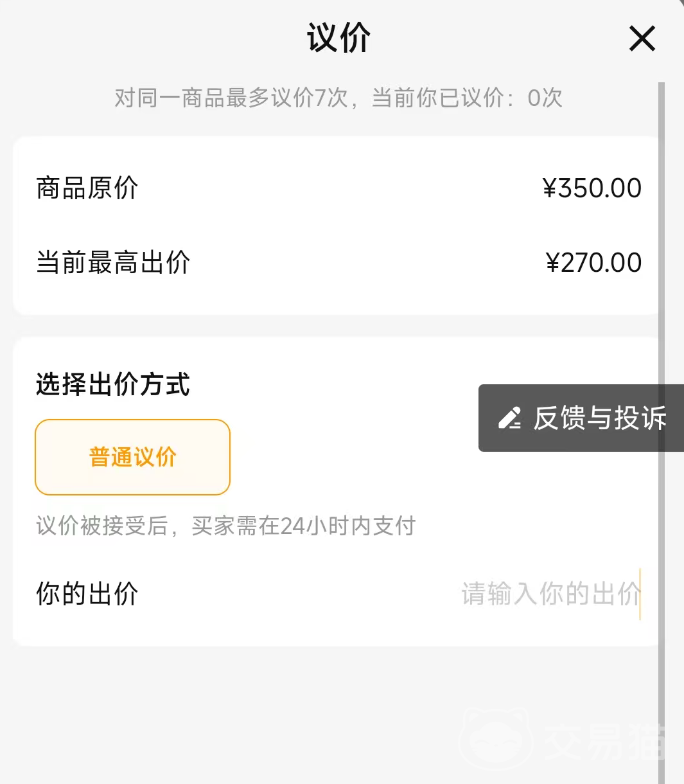The image size is (684, 784).
Task: Click the 最多议价7次 notice text
Action: pos(231,98)
